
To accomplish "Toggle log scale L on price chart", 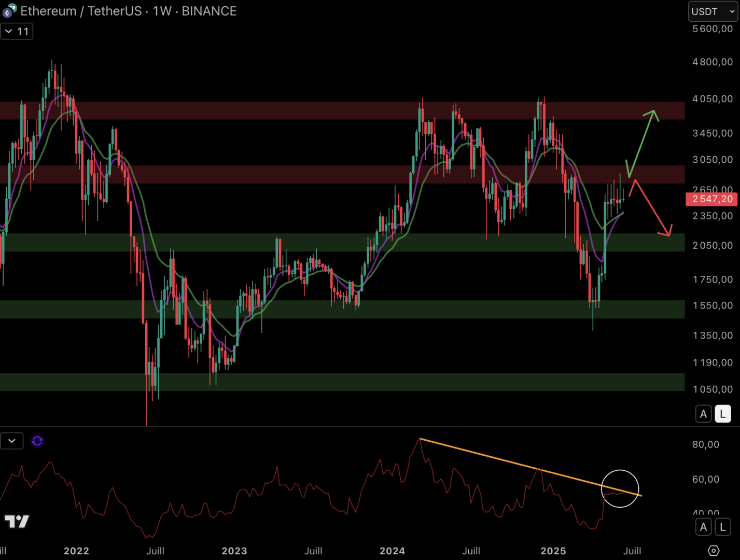I will [x=723, y=414].
